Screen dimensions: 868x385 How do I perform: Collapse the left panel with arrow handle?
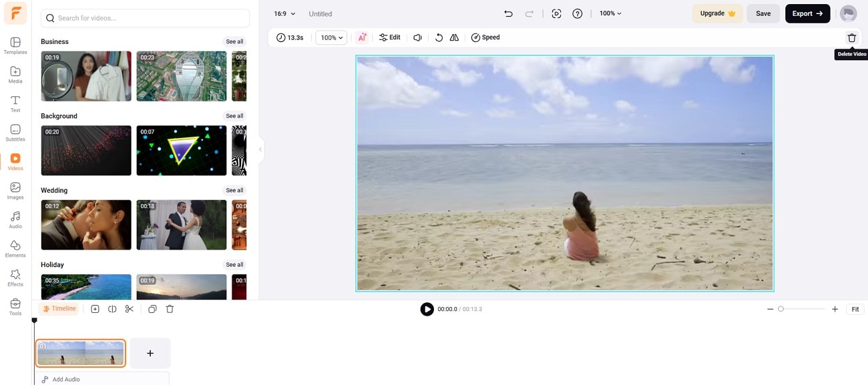point(260,149)
